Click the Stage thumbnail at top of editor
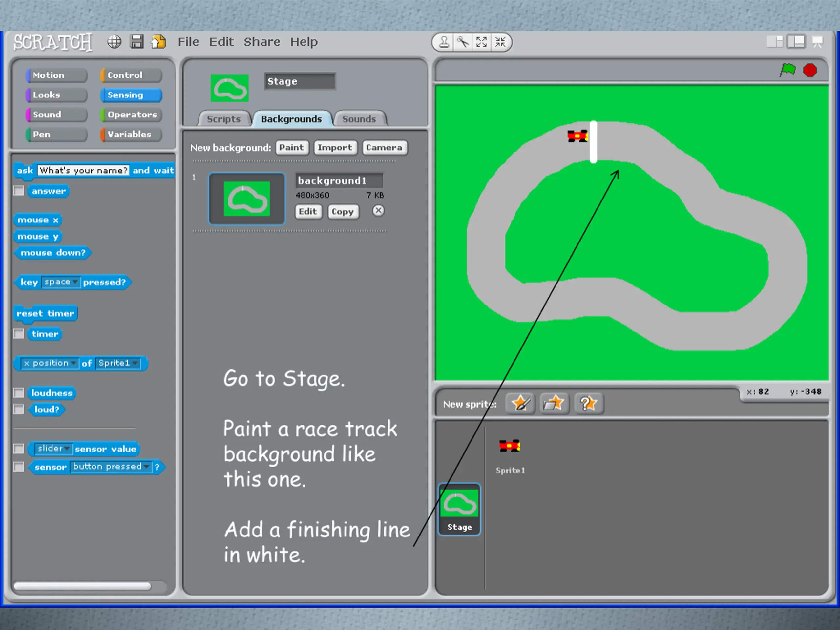 tap(229, 88)
